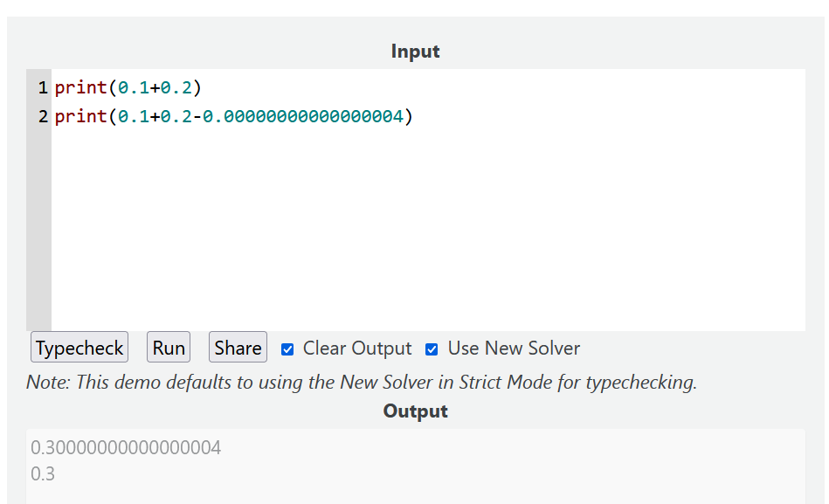Click the 0.00000000000000004 literal in line 2
This screenshot has height=504, width=829.
[x=302, y=116]
